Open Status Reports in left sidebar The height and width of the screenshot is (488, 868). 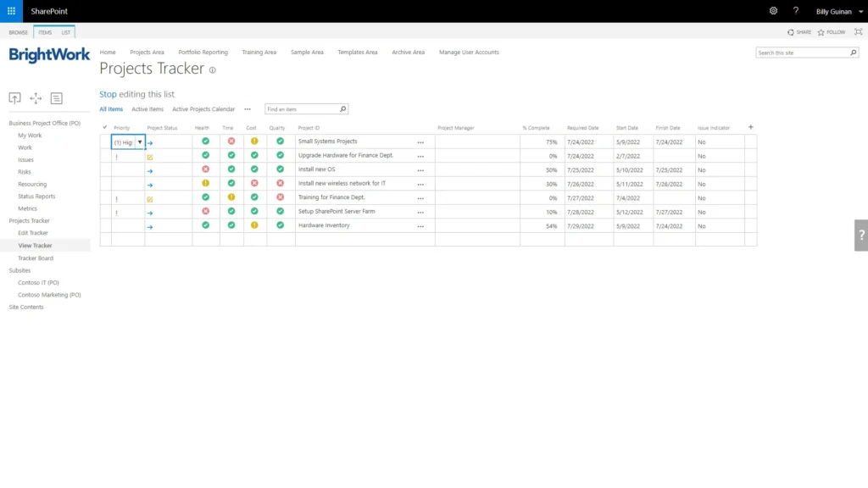tap(36, 197)
